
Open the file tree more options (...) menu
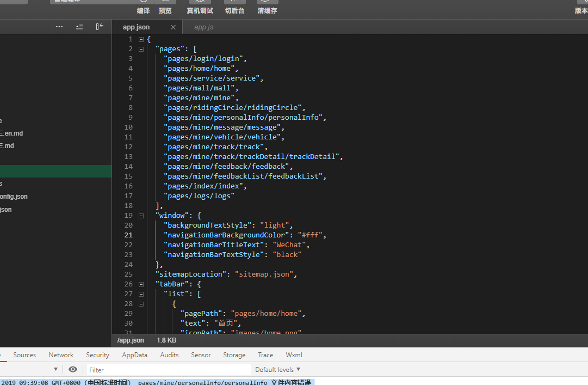point(59,27)
